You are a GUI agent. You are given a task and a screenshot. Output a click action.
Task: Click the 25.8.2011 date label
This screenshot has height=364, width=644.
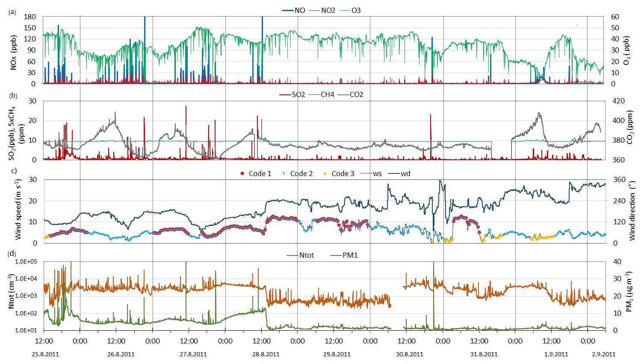(x=45, y=354)
